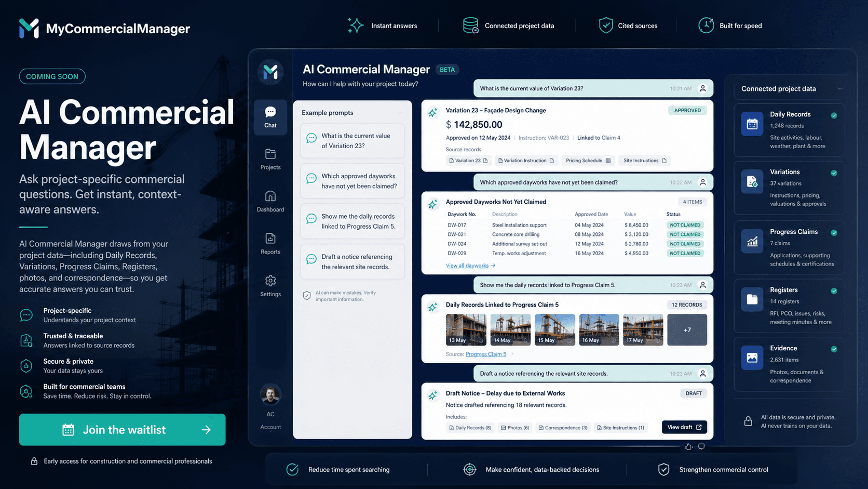
Task: Select prompt about current value of Variation 23
Action: tap(352, 140)
